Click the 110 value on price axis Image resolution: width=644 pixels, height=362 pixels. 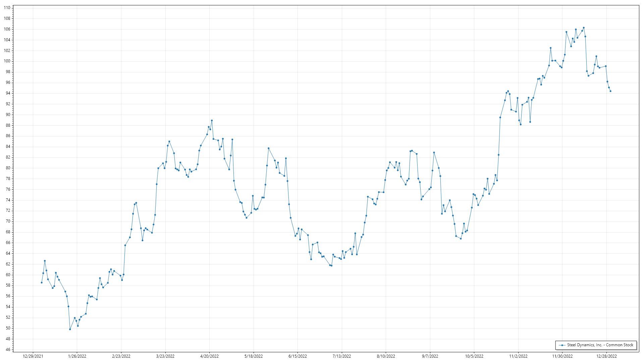tap(7, 8)
